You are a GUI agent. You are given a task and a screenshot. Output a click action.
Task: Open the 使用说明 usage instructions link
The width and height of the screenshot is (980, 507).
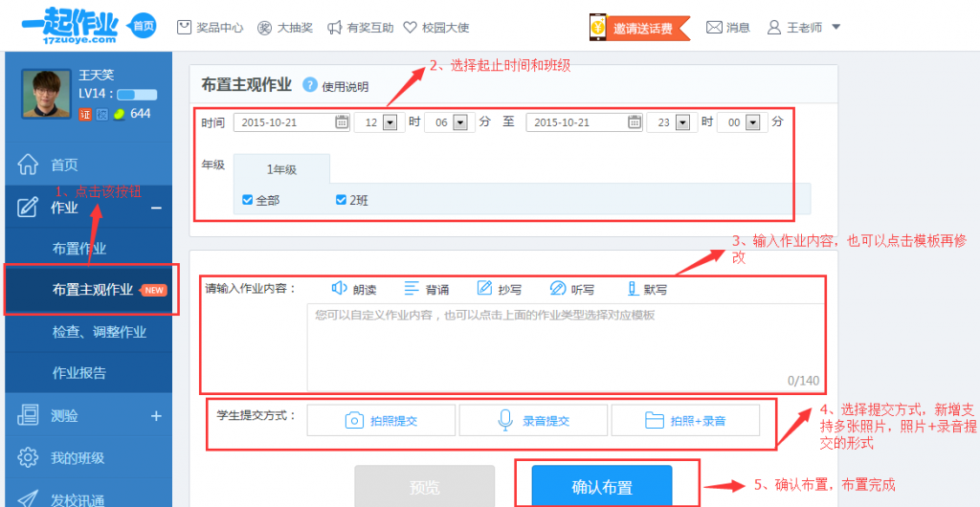[x=345, y=87]
